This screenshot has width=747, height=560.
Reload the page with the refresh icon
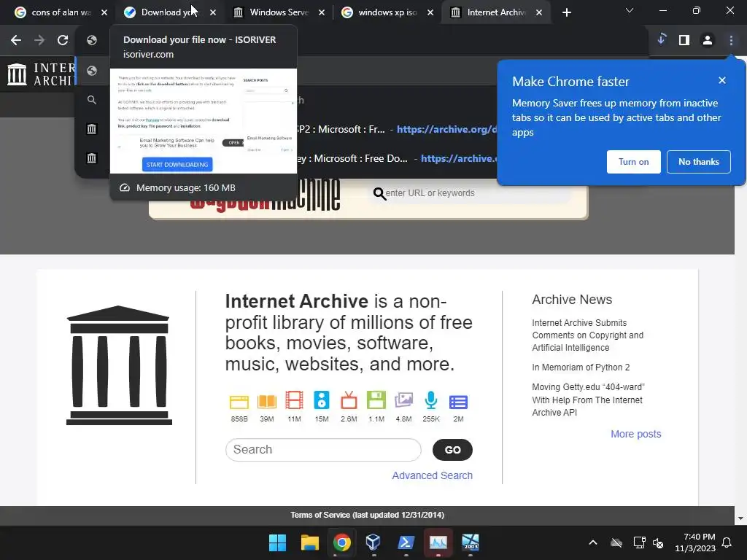63,40
